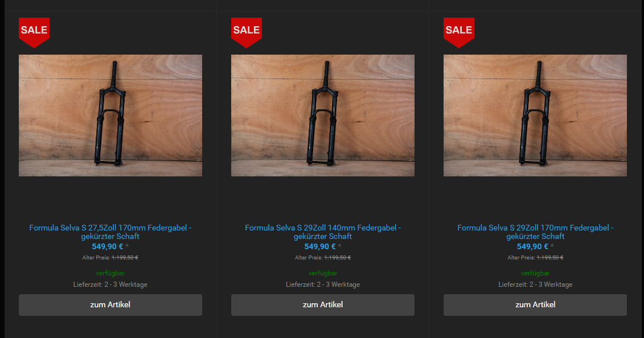The height and width of the screenshot is (338, 644).
Task: Click the 549,90 € price of the 29Zoll 140mm fork
Action: click(x=320, y=246)
